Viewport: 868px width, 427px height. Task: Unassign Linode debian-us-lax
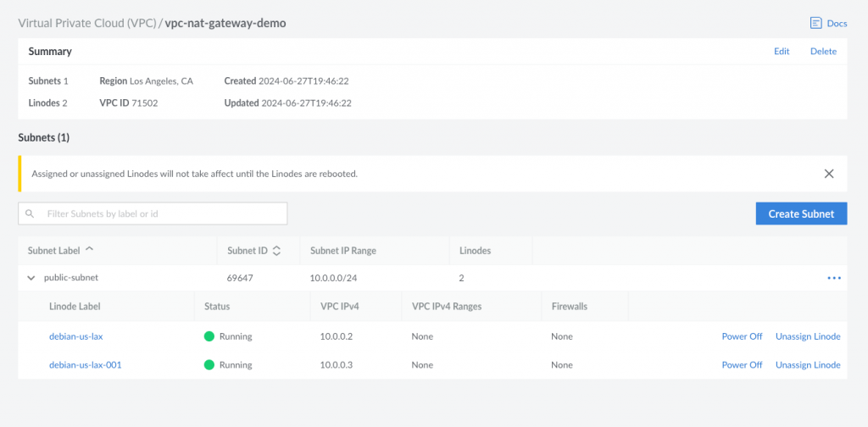[x=808, y=336]
